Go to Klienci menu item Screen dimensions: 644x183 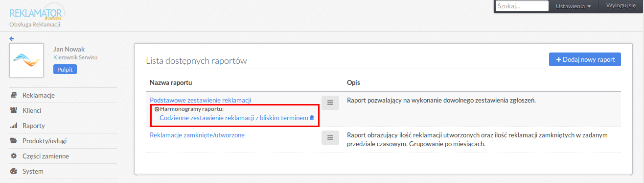click(32, 110)
